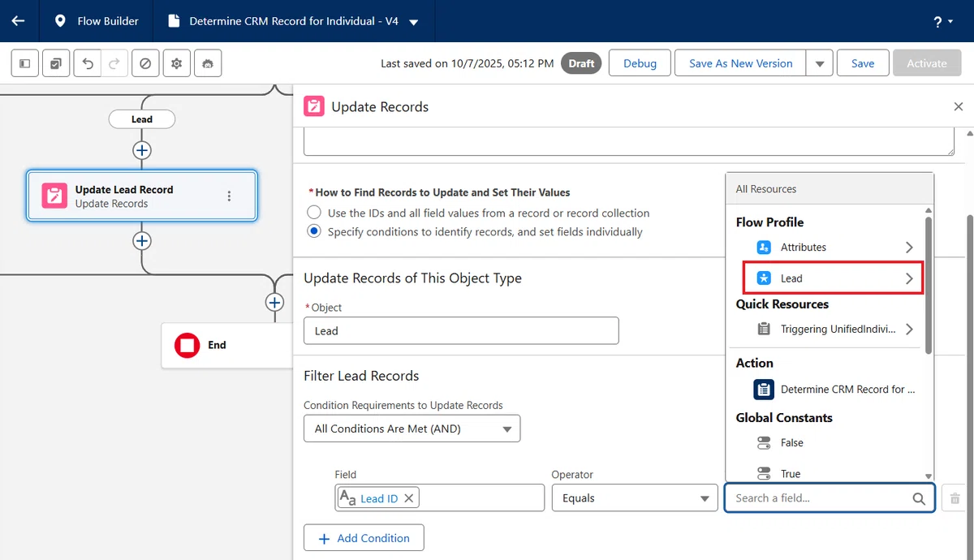Toggle the toolbox sidebar panel icon
This screenshot has height=560, width=974.
point(24,63)
